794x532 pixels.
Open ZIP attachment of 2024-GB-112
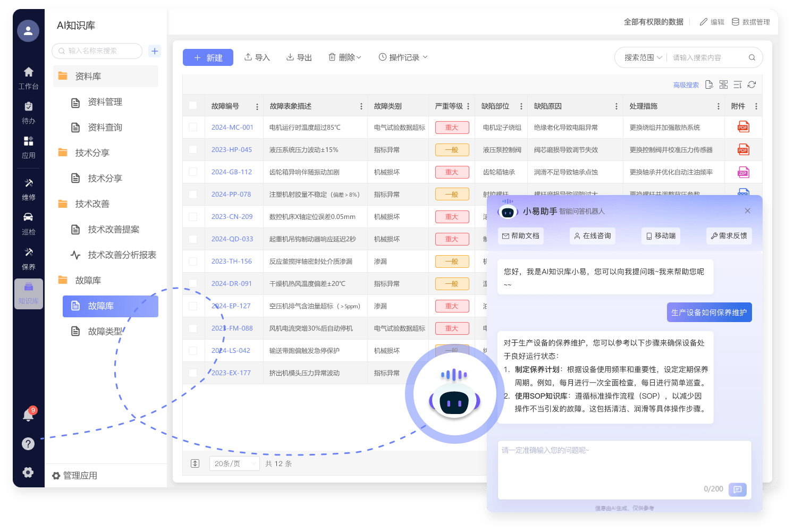[x=743, y=172]
